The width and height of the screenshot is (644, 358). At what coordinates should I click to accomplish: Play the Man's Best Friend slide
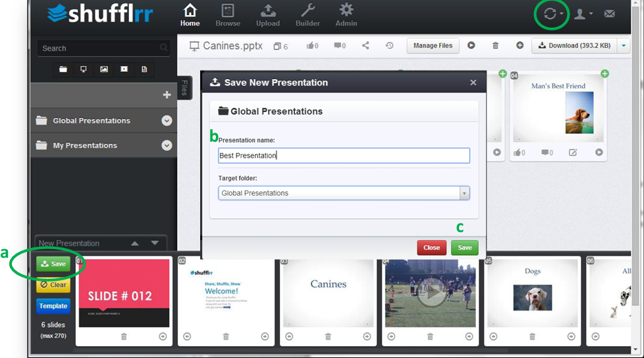pyautogui.click(x=599, y=152)
